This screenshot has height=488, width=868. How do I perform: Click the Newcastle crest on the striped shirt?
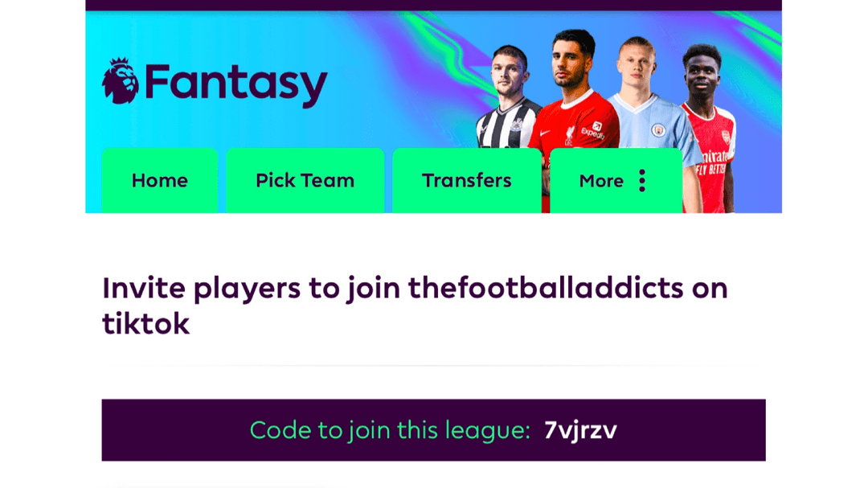tap(516, 125)
